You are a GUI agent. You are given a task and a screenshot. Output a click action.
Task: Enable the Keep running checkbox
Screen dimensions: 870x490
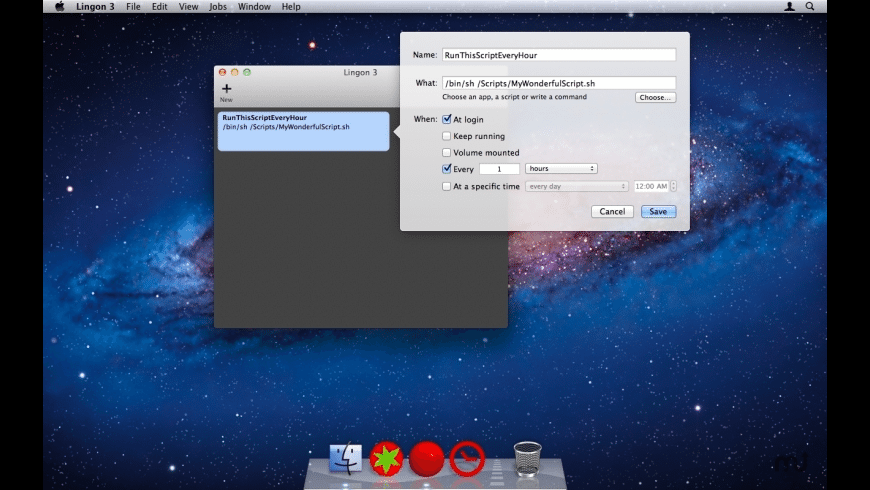pos(447,136)
